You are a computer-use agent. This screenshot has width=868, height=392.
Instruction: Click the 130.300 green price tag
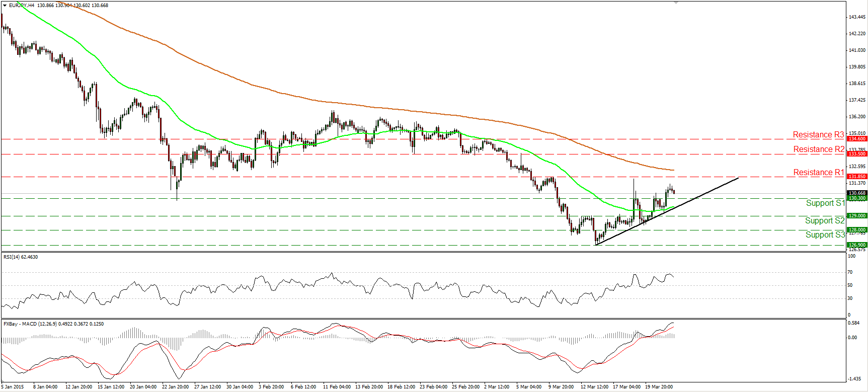coord(857,198)
